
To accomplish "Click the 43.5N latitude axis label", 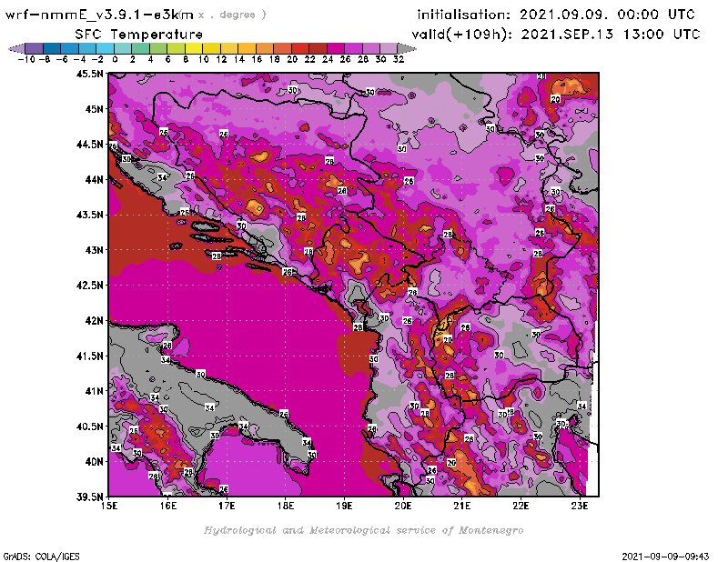I will click(89, 215).
